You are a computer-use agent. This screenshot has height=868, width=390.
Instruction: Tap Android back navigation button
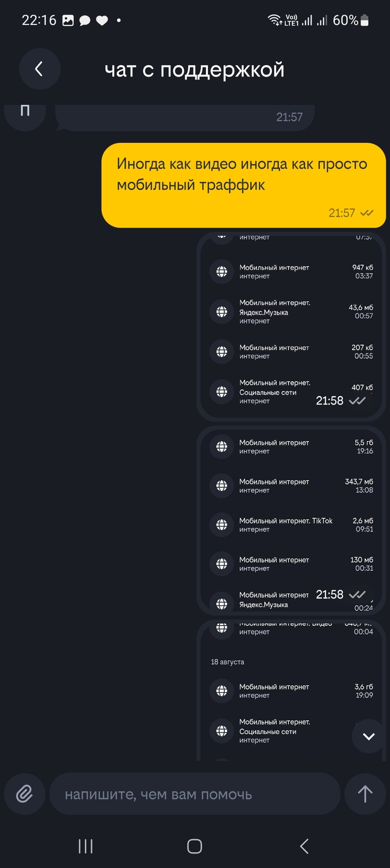304,846
